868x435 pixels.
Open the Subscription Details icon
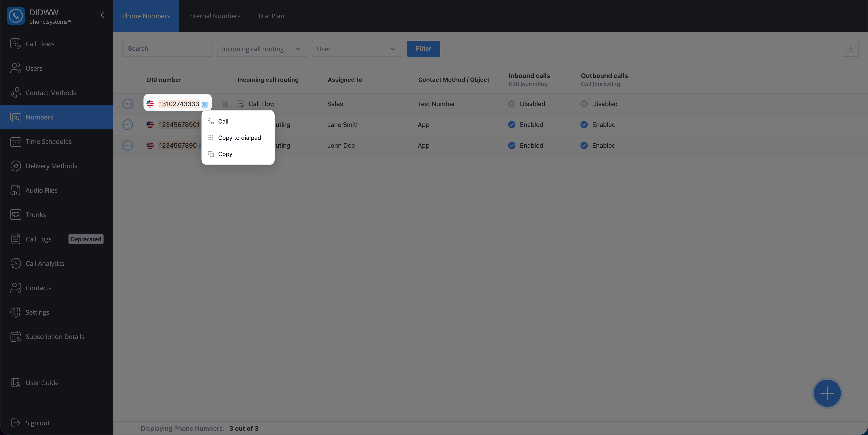point(16,337)
